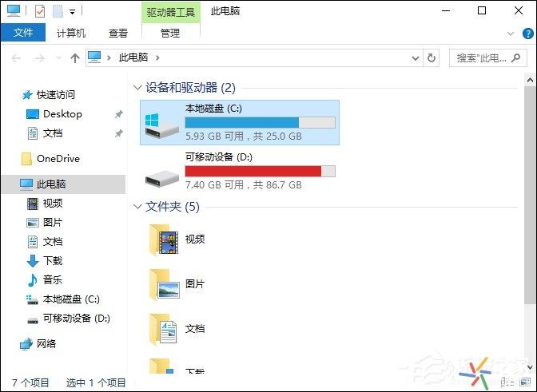Screen dimensions: 537x392
Task: Select the Local Disk (C:) drive icon
Action: point(161,125)
